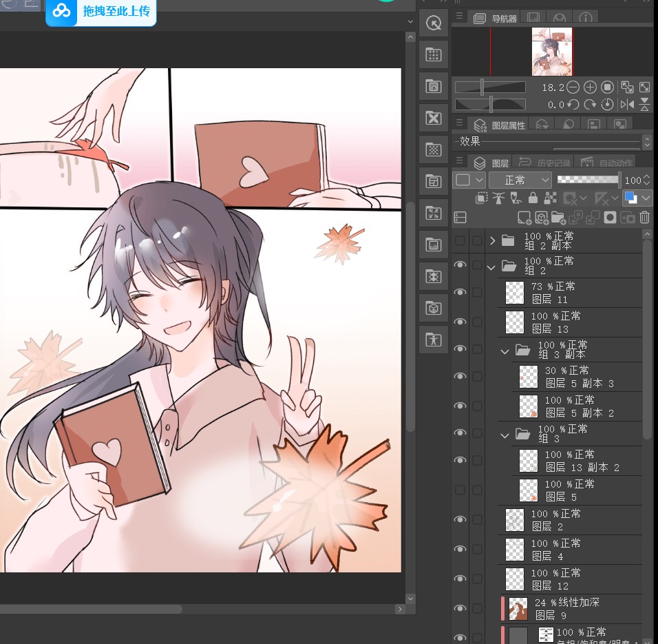Open the 3D material folder icon
658x644 pixels.
[434, 308]
